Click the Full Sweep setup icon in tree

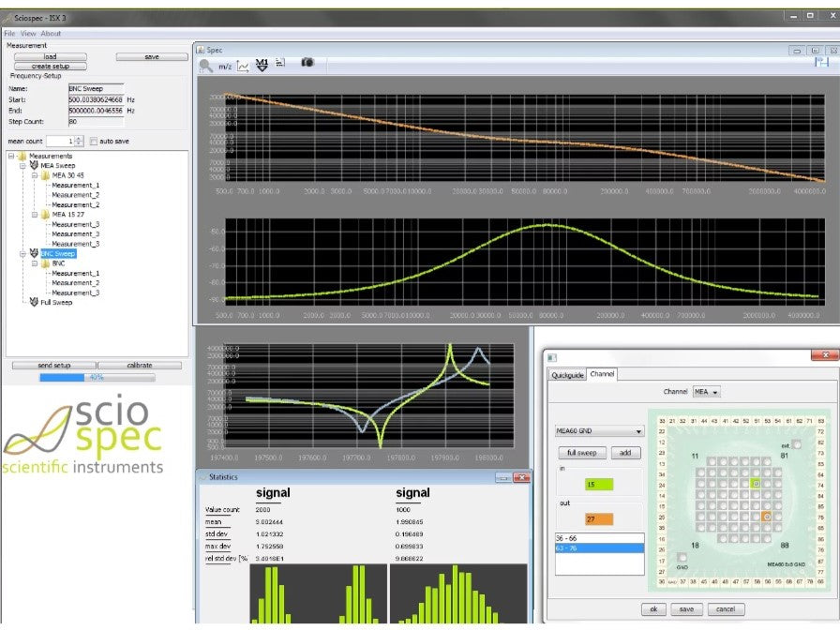click(34, 302)
